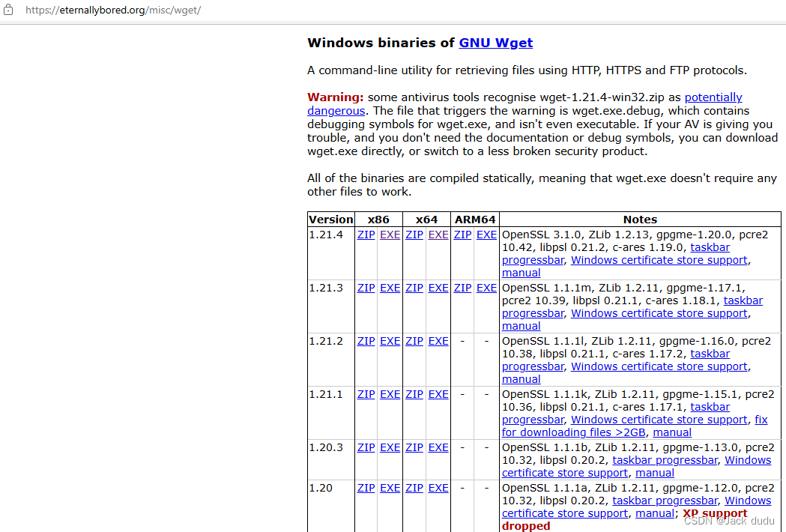Click the 'Version' column header
786x532 pixels.
(331, 220)
